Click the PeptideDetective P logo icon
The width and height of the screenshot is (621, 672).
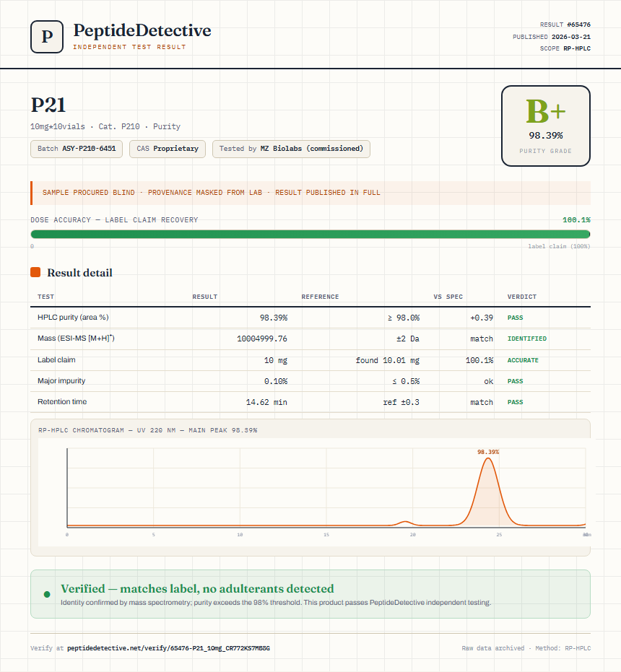pyautogui.click(x=47, y=37)
